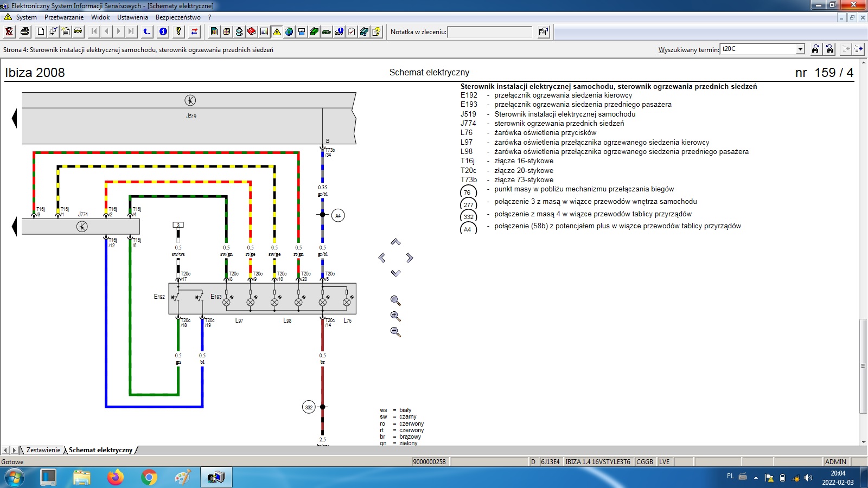868x488 pixels.
Task: Open the red book icon in the toolbar
Action: click(252, 31)
